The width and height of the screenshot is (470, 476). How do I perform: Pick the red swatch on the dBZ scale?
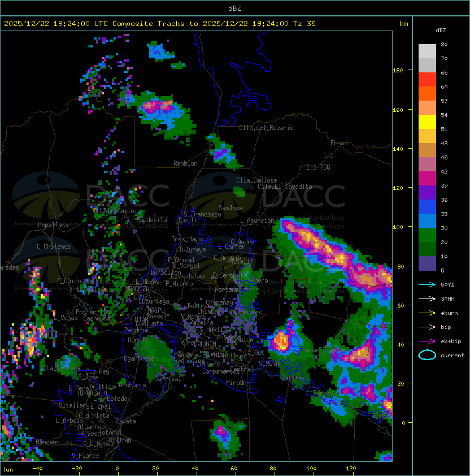click(x=427, y=80)
